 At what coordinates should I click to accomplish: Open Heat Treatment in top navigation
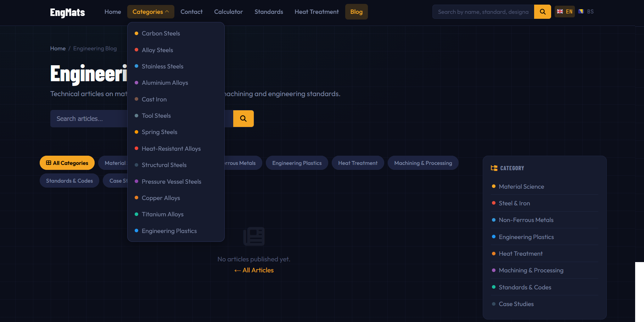click(317, 12)
